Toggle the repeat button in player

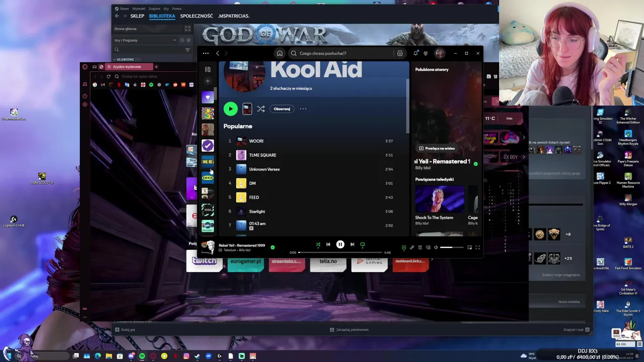362,245
